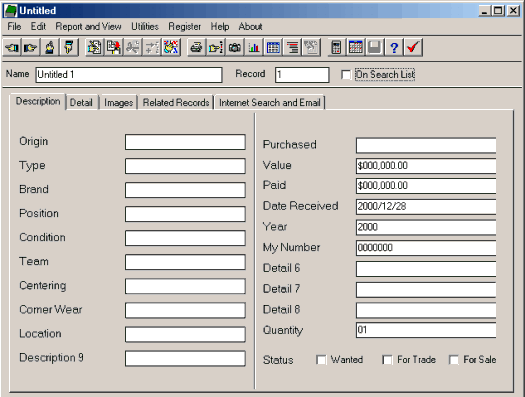This screenshot has height=397, width=525.
Task: Click the Location input field
Action: coord(185,334)
